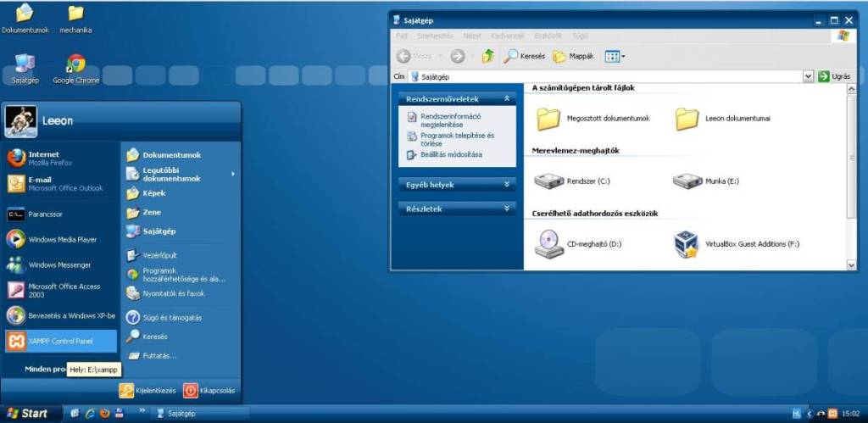Launch XAMPP Control Panel from Start menu
The image size is (868, 423).
click(59, 341)
